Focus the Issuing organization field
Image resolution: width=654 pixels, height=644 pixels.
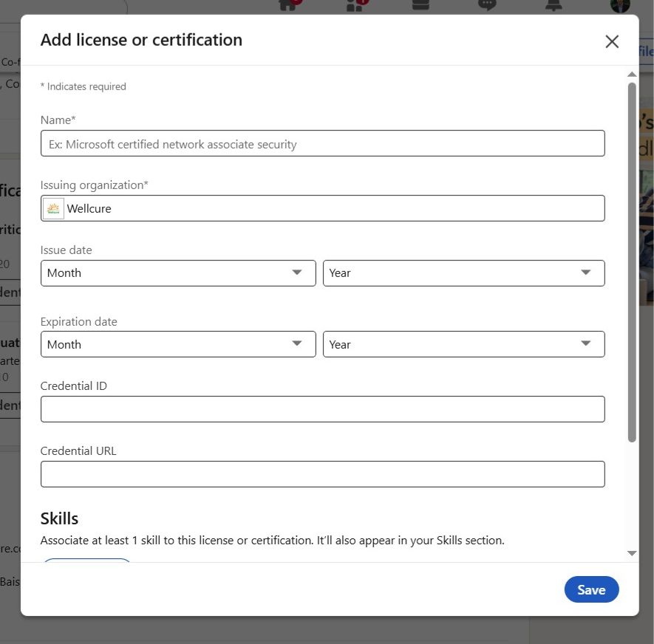333,209
